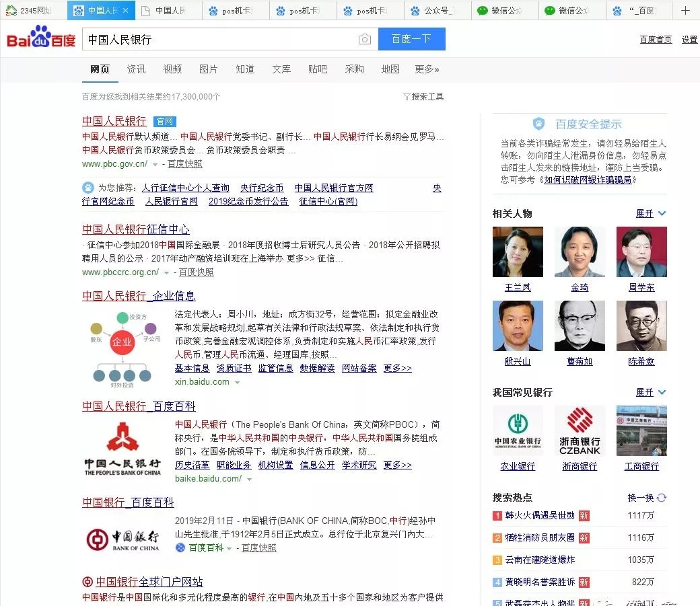This screenshot has width=700, height=606.
Task: Click 百度一下 search button
Action: [412, 39]
